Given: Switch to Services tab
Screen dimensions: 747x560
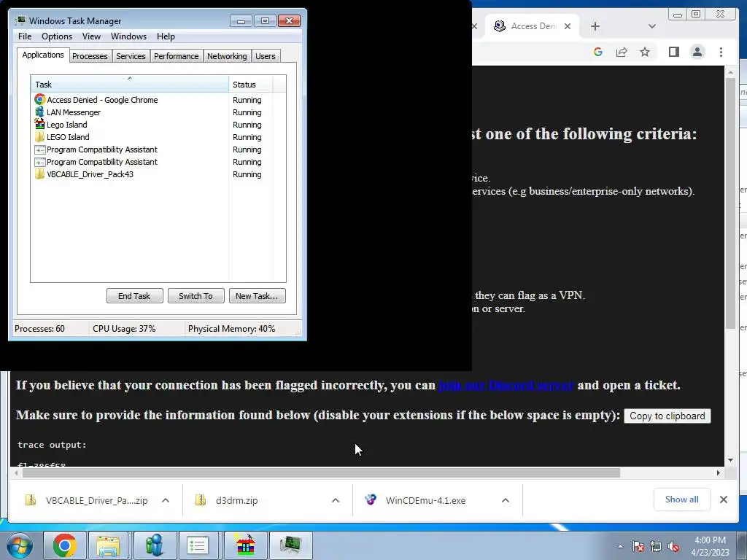Looking at the screenshot, I should (131, 56).
